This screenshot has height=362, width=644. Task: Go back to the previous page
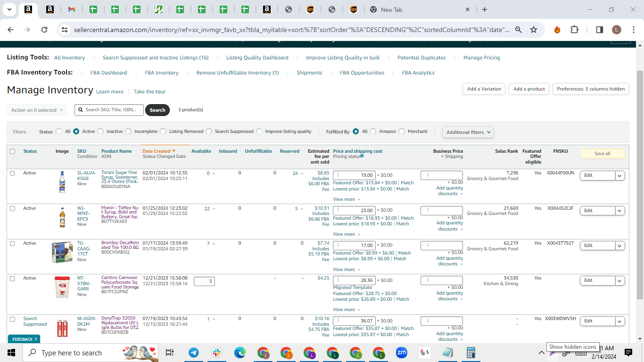pos(10,30)
